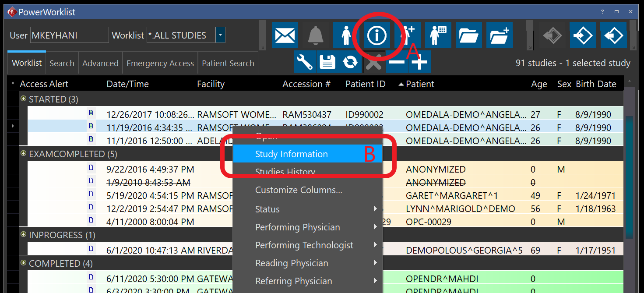Click the open folder icon
Screen dimensions: 644x293
click(x=469, y=35)
